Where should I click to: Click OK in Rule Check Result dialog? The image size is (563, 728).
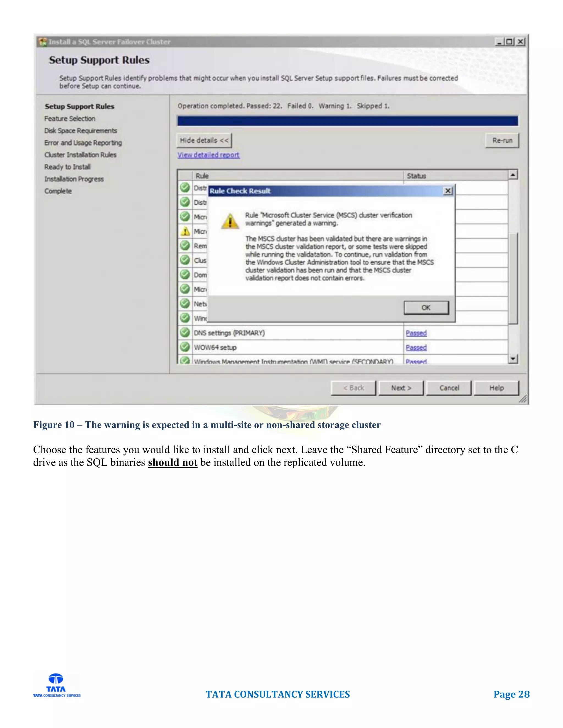[x=426, y=307]
